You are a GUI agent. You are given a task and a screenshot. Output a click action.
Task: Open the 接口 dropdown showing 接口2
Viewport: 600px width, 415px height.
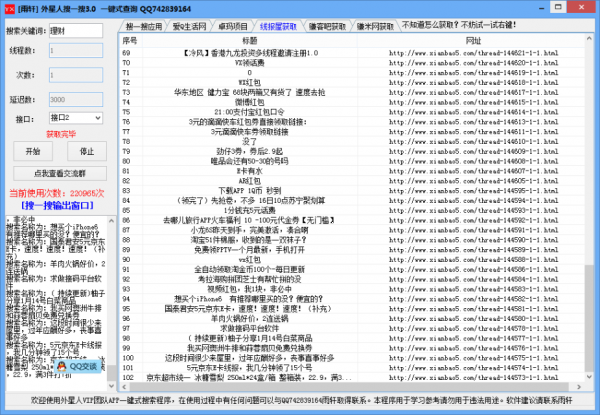(76, 118)
